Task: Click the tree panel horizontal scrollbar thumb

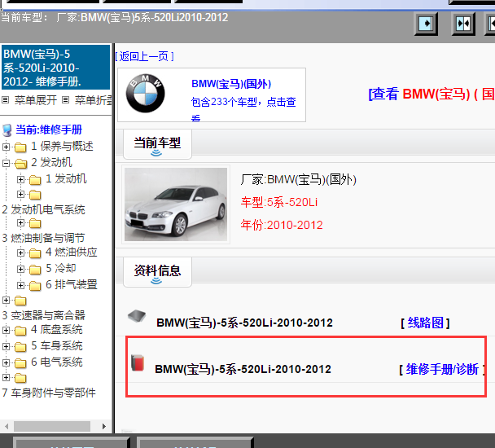Action: 52,427
